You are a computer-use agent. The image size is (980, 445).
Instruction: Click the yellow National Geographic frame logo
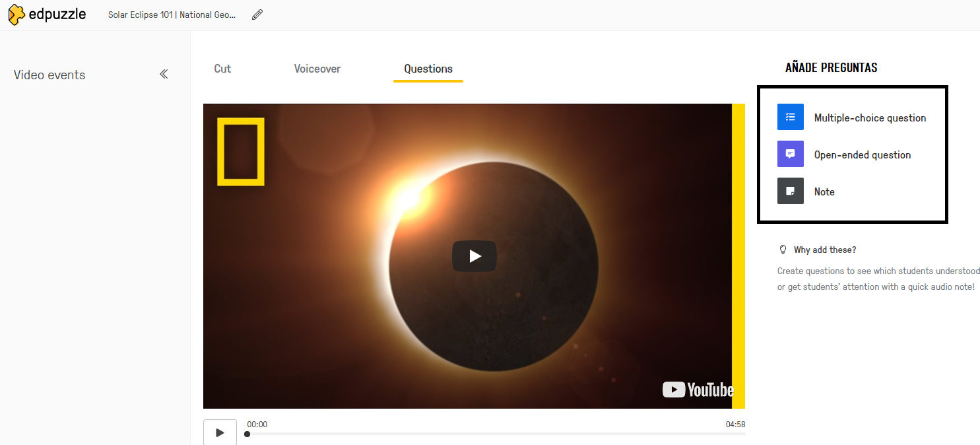[x=241, y=151]
